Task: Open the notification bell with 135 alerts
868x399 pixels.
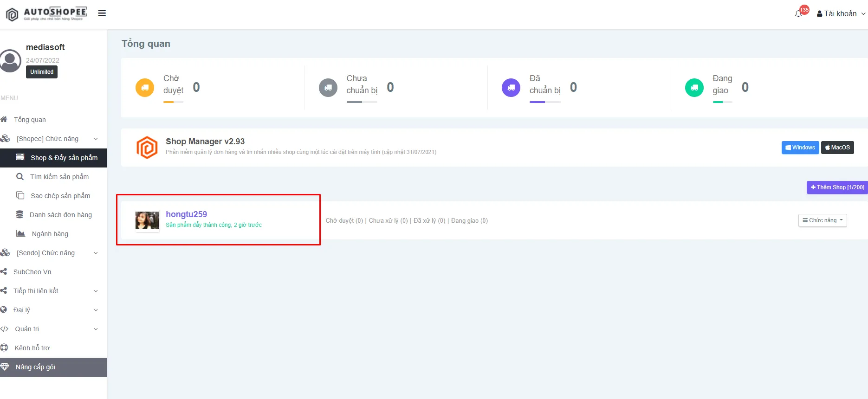Action: click(799, 13)
